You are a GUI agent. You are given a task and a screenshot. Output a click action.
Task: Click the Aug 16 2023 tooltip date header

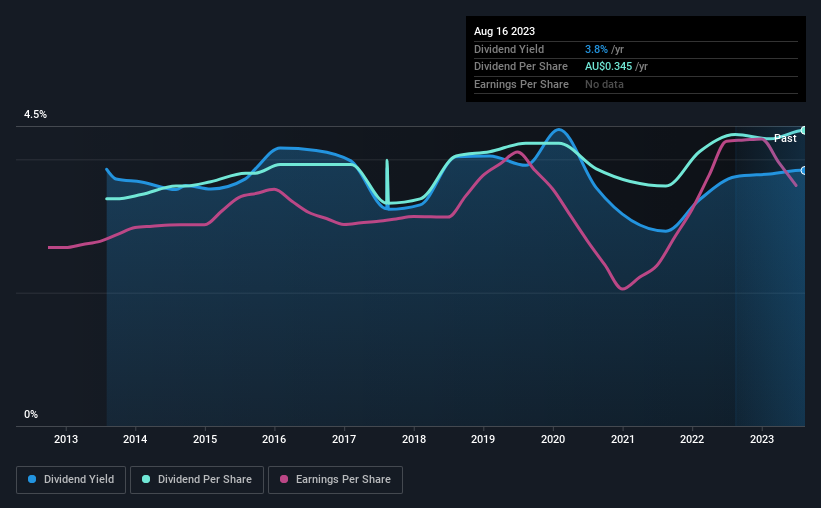tap(504, 31)
